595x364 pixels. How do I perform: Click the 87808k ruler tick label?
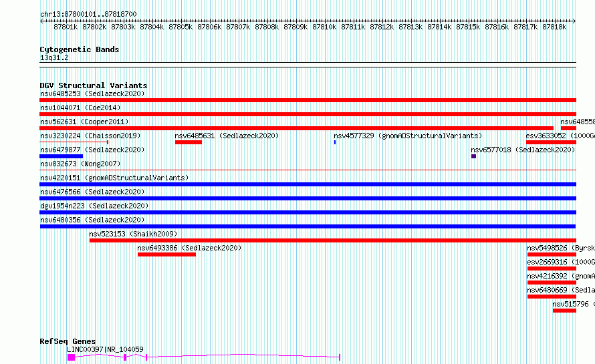267,27
